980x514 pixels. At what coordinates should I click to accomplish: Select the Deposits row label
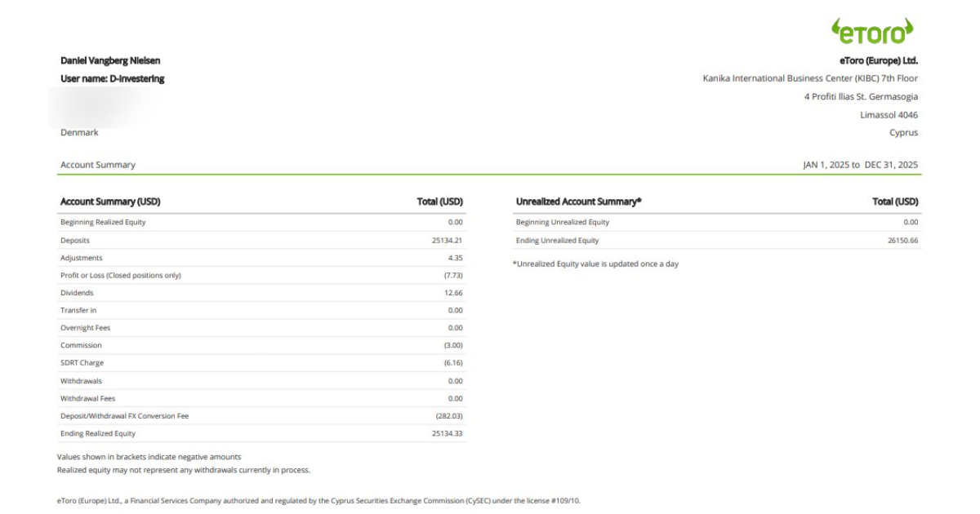click(75, 241)
